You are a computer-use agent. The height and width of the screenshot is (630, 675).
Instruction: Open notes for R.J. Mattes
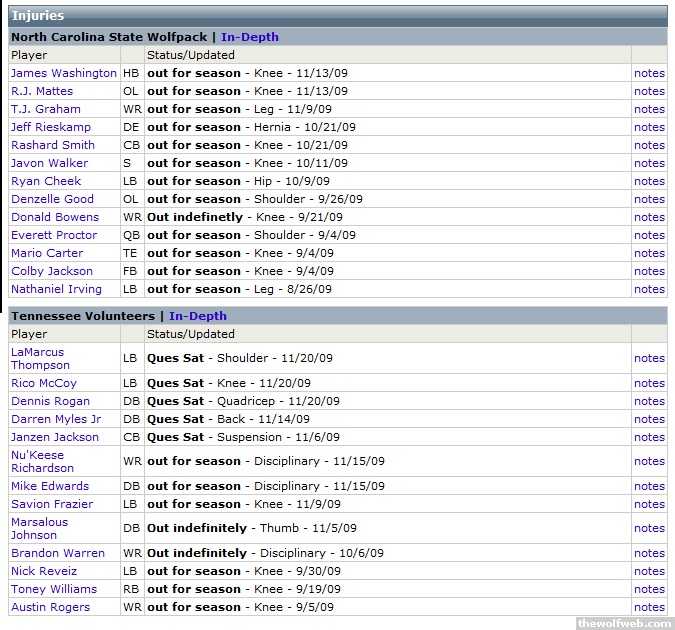pyautogui.click(x=648, y=91)
